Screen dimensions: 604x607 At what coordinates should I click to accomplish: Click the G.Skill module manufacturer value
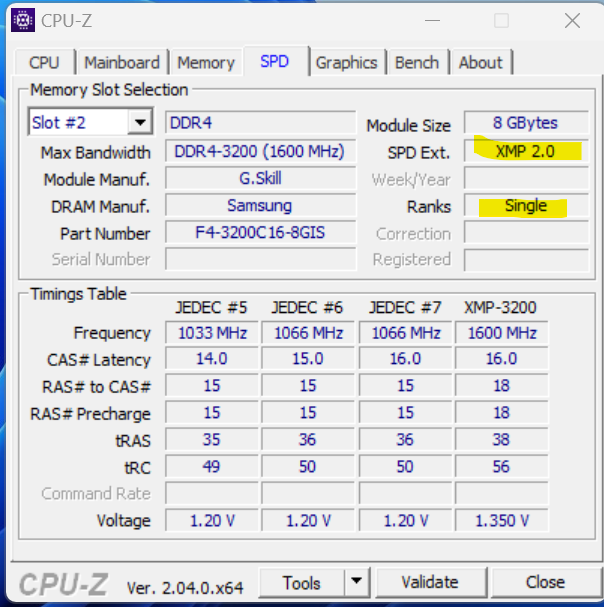click(260, 178)
